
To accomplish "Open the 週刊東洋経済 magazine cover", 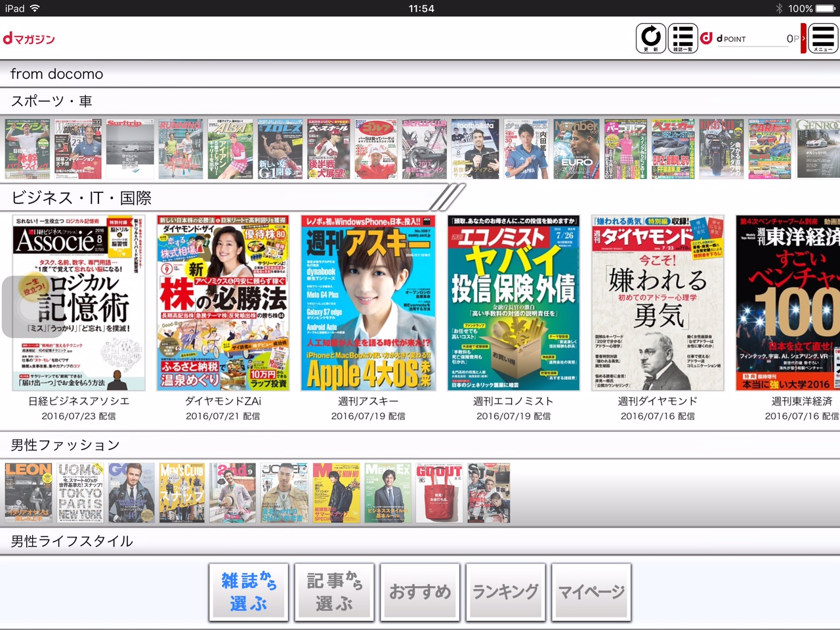I will coord(788,303).
